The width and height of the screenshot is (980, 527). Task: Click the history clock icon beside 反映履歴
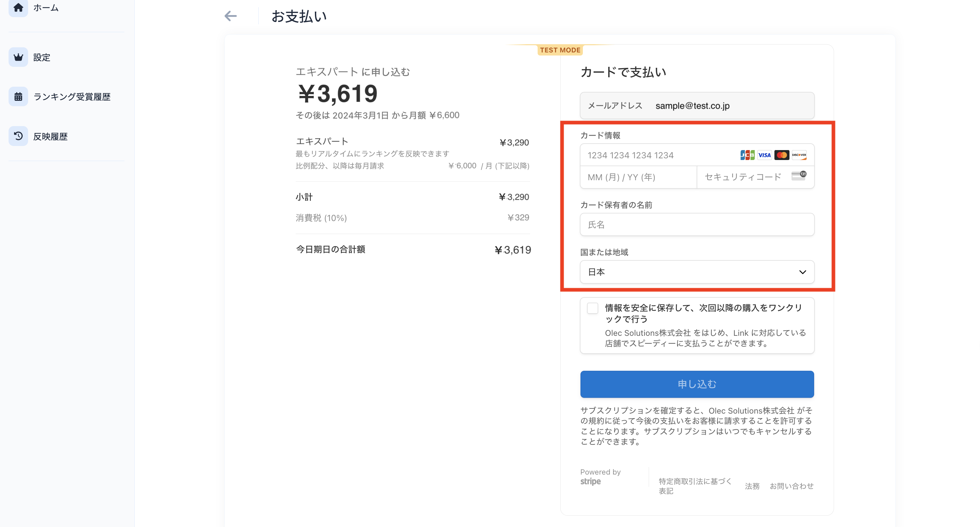click(x=18, y=136)
